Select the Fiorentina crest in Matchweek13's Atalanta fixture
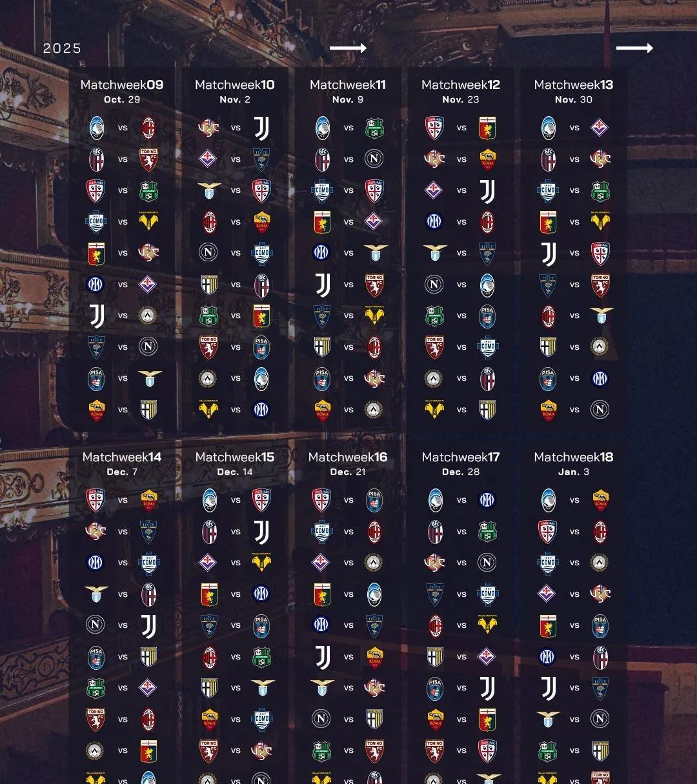 pyautogui.click(x=600, y=128)
